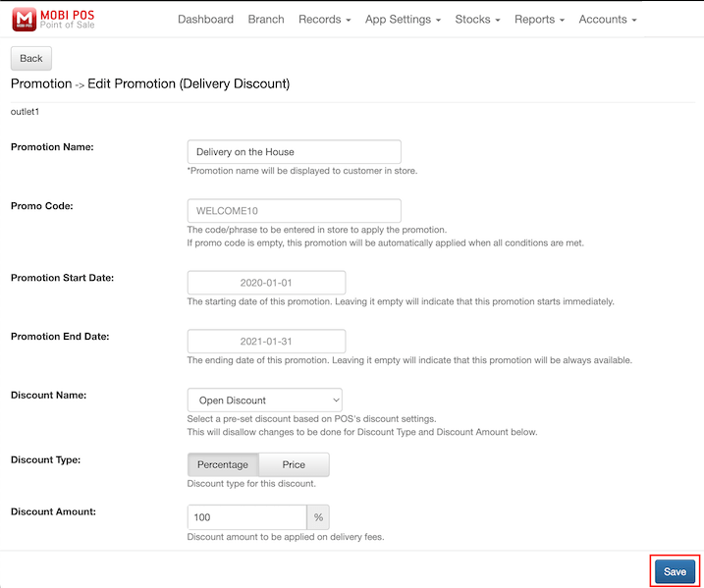The height and width of the screenshot is (588, 704).
Task: Click hint about pre-set discount selection
Action: click(x=311, y=419)
